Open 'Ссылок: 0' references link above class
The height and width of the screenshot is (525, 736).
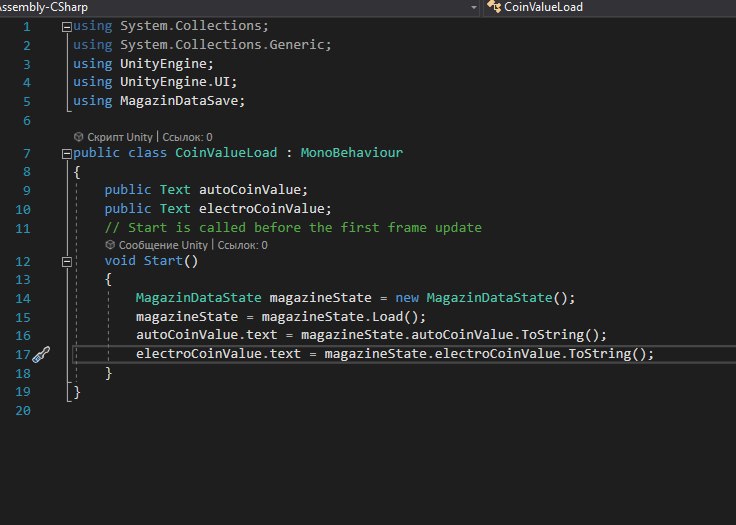point(187,137)
